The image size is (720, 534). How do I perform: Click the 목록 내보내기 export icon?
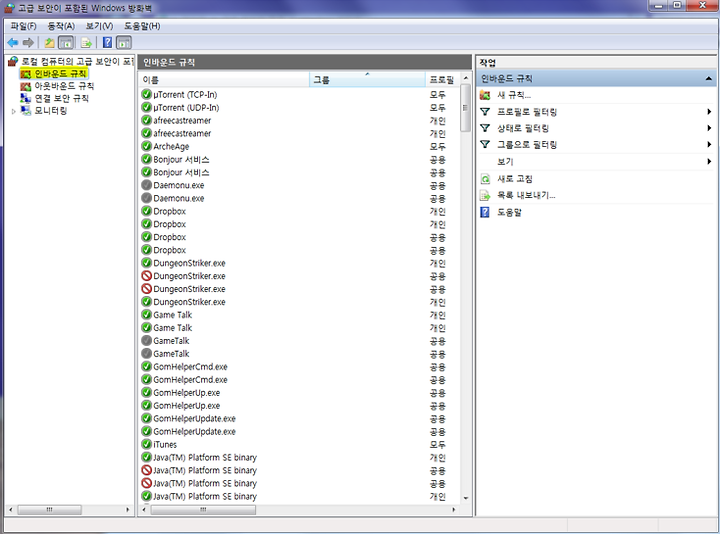click(485, 196)
